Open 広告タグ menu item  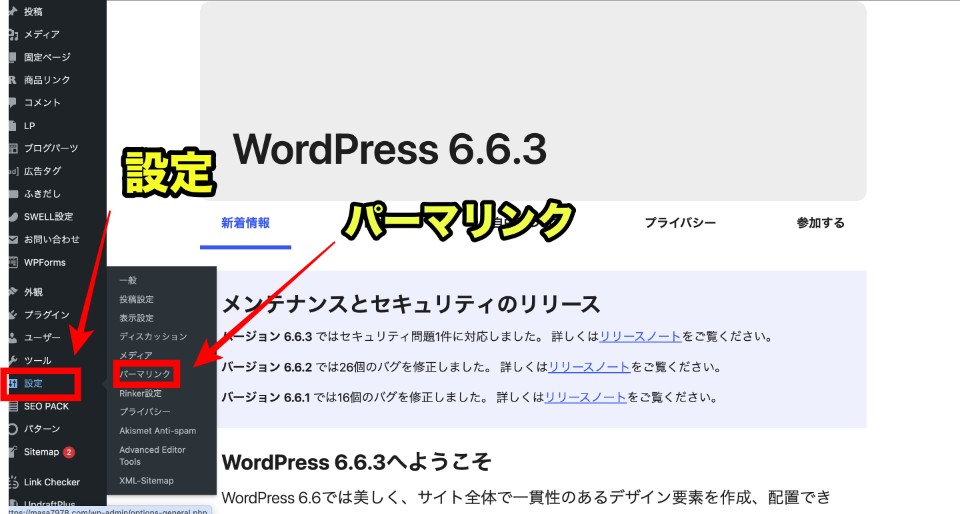tap(42, 171)
